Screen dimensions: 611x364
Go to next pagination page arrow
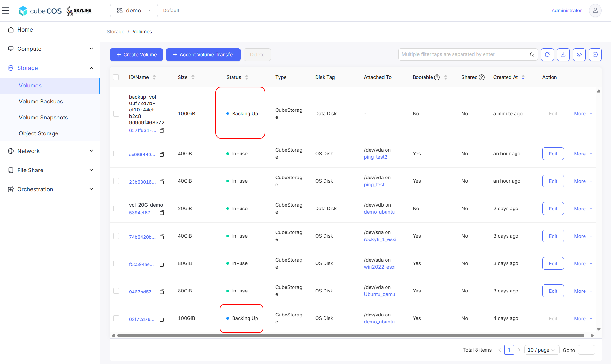tap(519, 350)
